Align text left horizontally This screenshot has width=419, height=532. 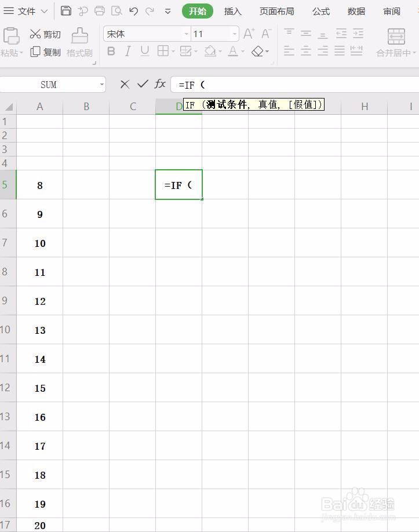click(289, 51)
